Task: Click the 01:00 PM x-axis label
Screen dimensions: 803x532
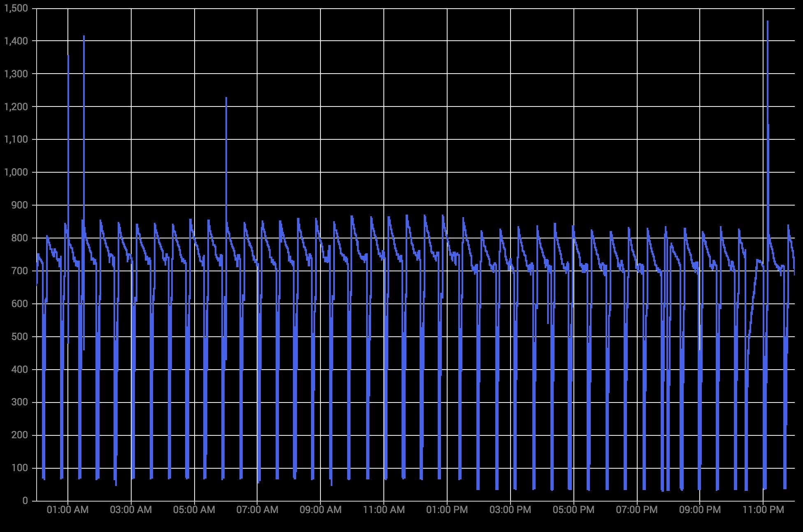Action: tap(447, 510)
